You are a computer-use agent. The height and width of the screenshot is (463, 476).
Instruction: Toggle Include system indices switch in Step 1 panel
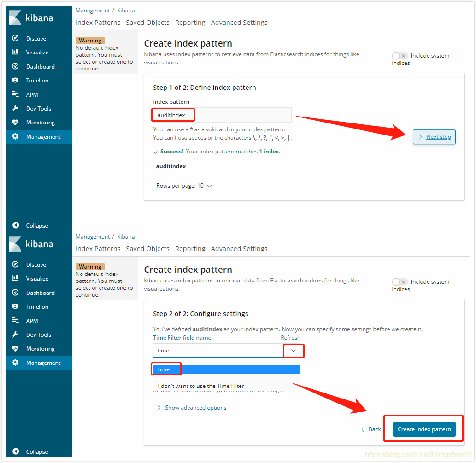400,56
